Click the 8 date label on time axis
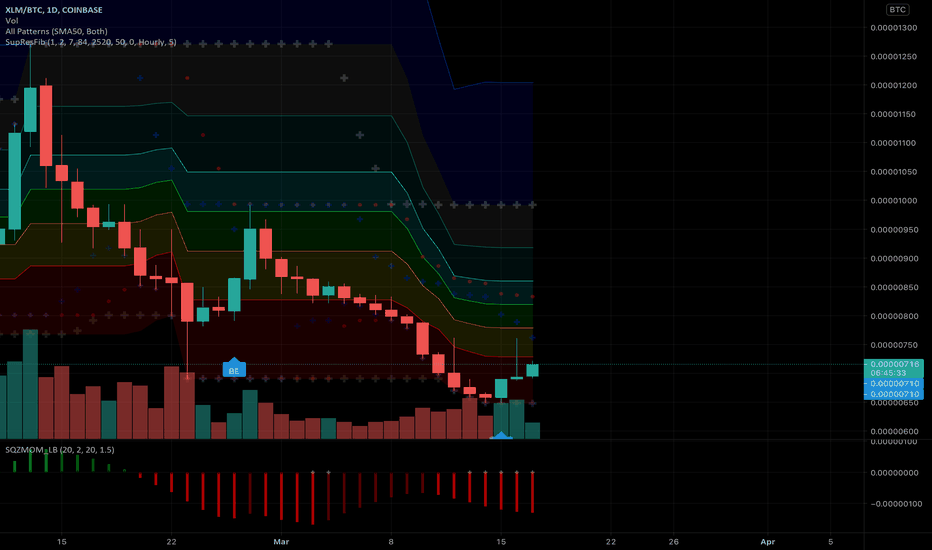 (391, 542)
